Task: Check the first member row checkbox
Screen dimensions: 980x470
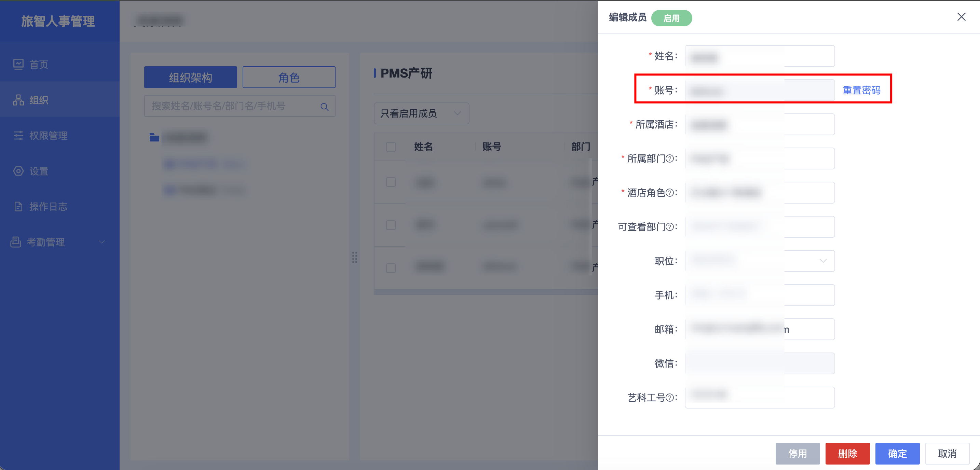Action: click(x=391, y=182)
